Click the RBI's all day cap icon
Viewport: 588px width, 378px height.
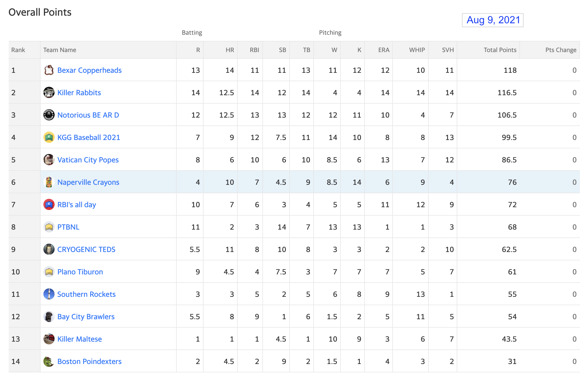[49, 204]
